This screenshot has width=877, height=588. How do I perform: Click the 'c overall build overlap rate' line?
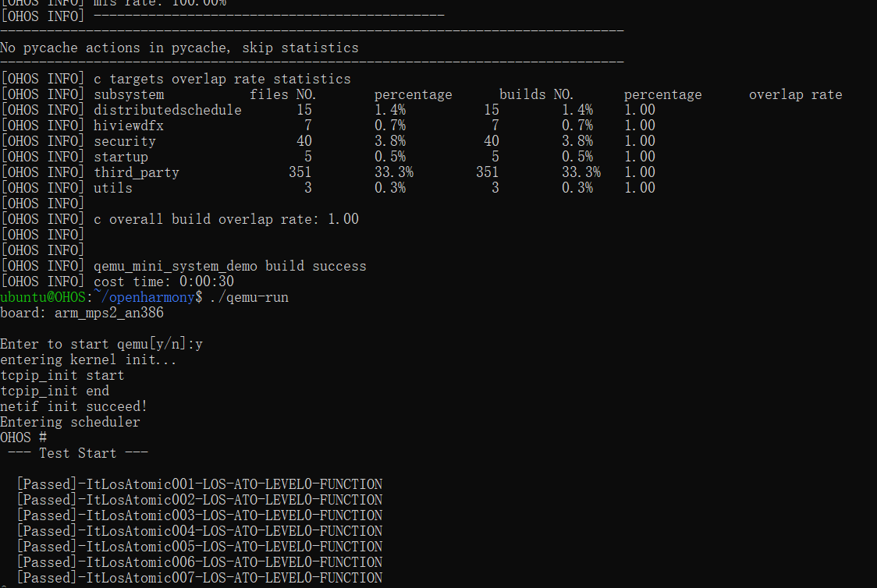(x=226, y=219)
